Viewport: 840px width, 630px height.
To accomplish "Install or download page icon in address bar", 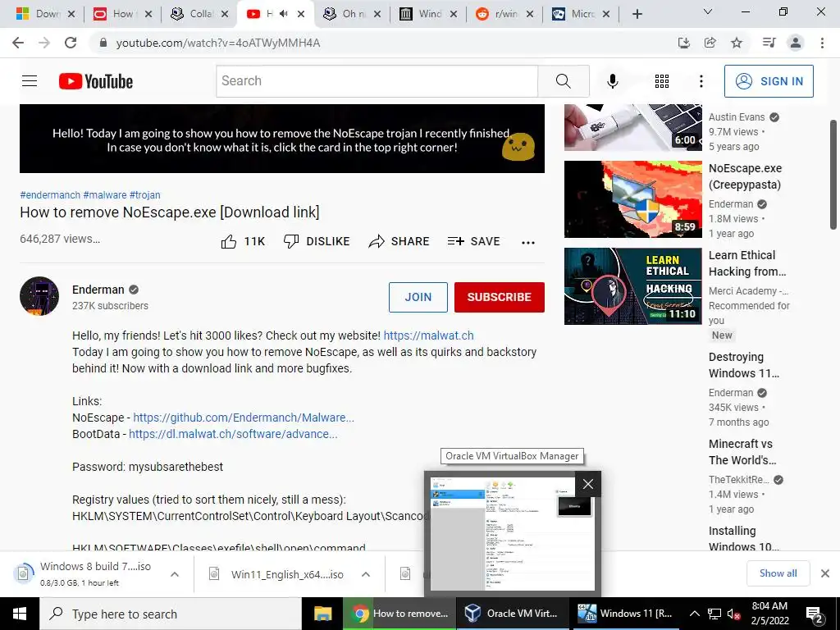I will [684, 43].
